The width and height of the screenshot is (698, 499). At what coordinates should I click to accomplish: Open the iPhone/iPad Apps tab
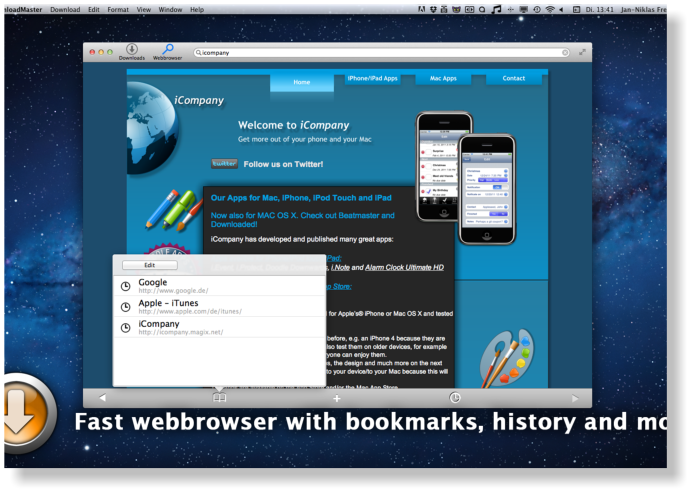(x=373, y=78)
